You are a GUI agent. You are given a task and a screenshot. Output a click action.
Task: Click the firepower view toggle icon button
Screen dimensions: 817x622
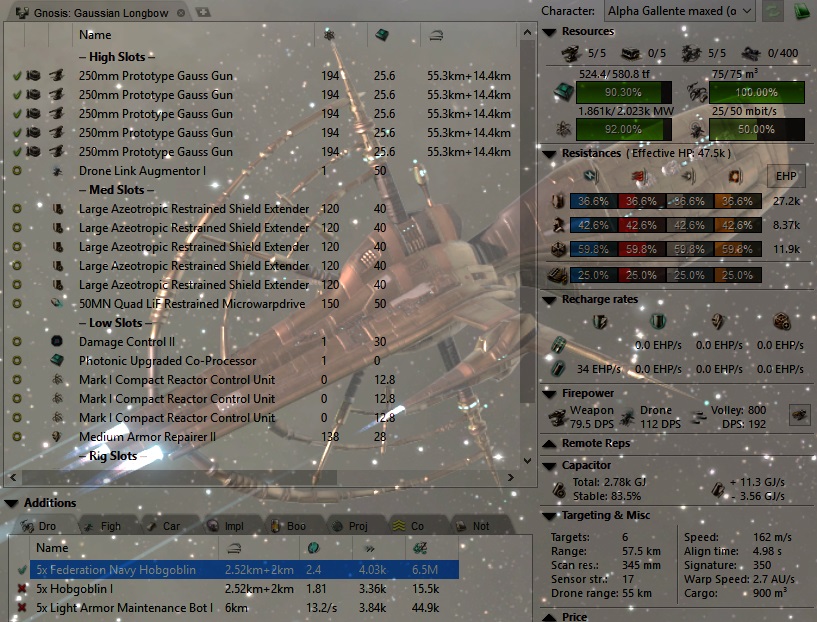799,415
